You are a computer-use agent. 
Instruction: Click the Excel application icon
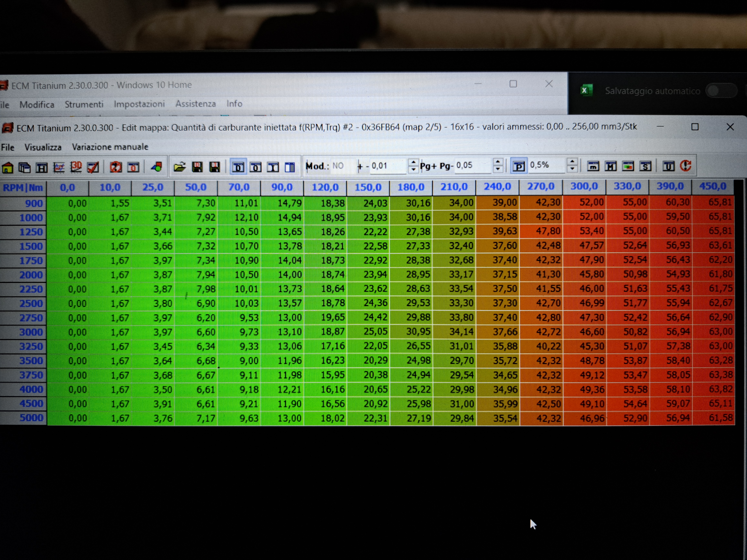586,90
